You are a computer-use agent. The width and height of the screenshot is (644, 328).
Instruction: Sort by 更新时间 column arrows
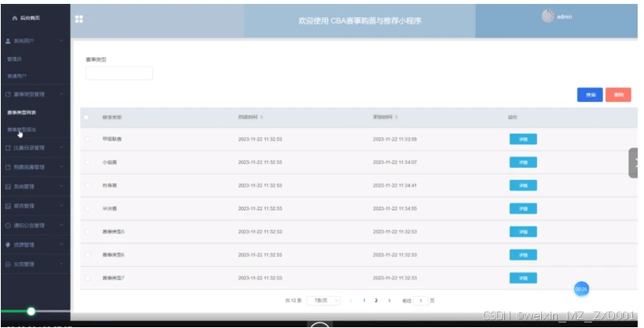396,117
